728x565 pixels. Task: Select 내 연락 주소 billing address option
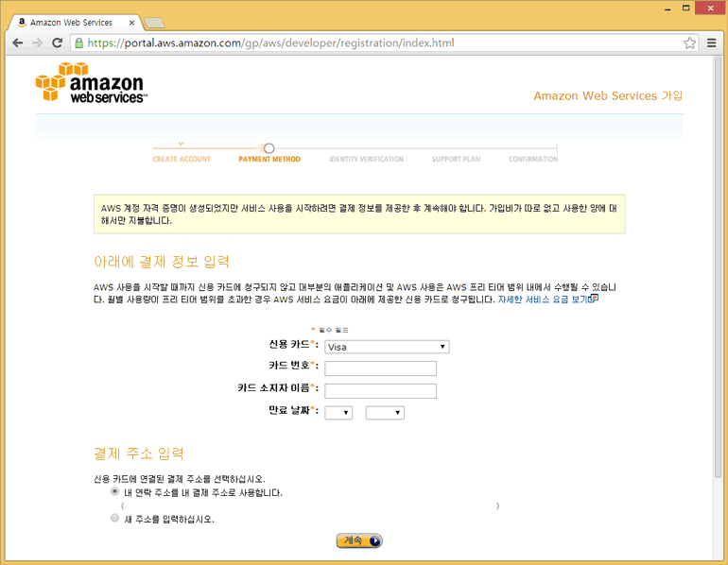(115, 492)
